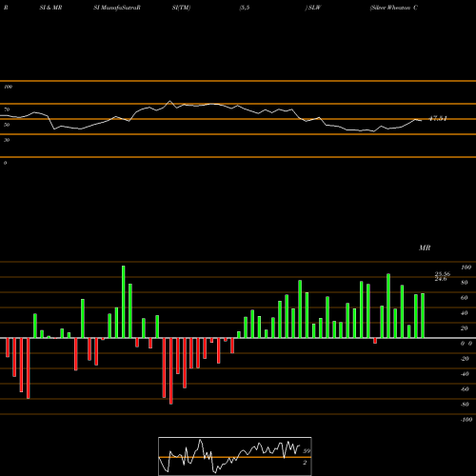
Task: Select the RSI value label 47.54
Action: tap(438, 119)
